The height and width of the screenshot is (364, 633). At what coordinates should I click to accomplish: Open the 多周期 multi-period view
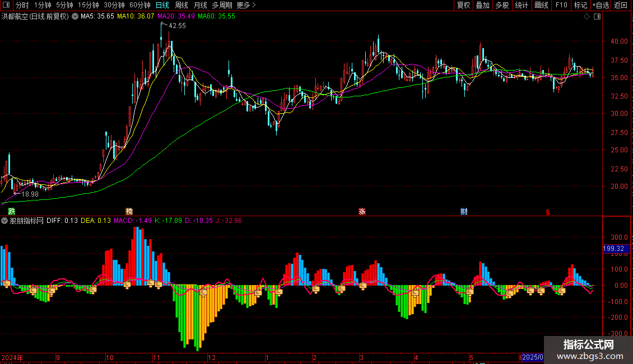point(222,5)
